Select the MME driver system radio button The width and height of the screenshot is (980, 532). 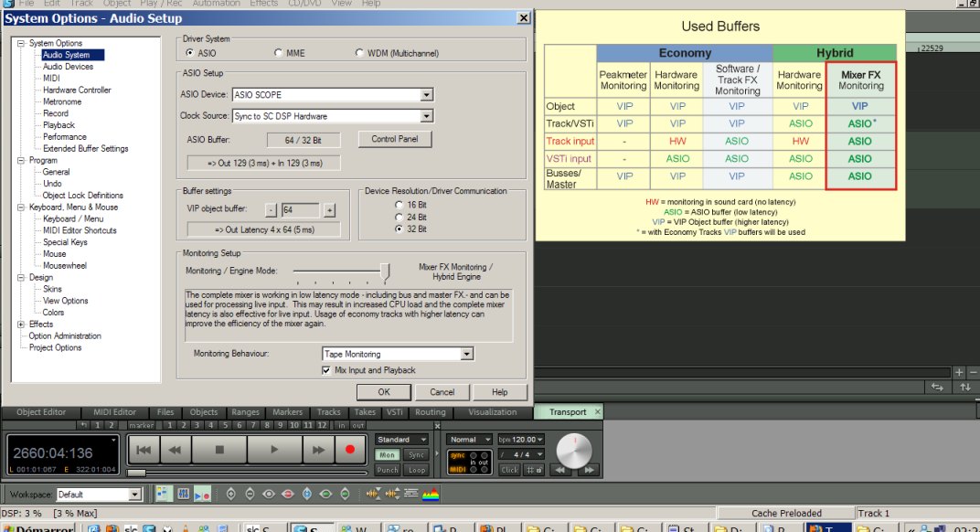coord(278,53)
